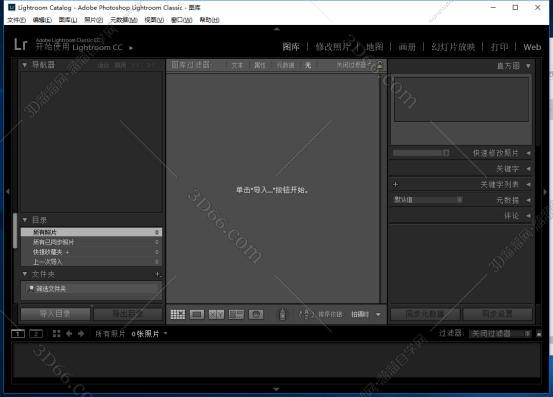Open the 帮助 Help menu
This screenshot has height=397, width=553.
209,20
